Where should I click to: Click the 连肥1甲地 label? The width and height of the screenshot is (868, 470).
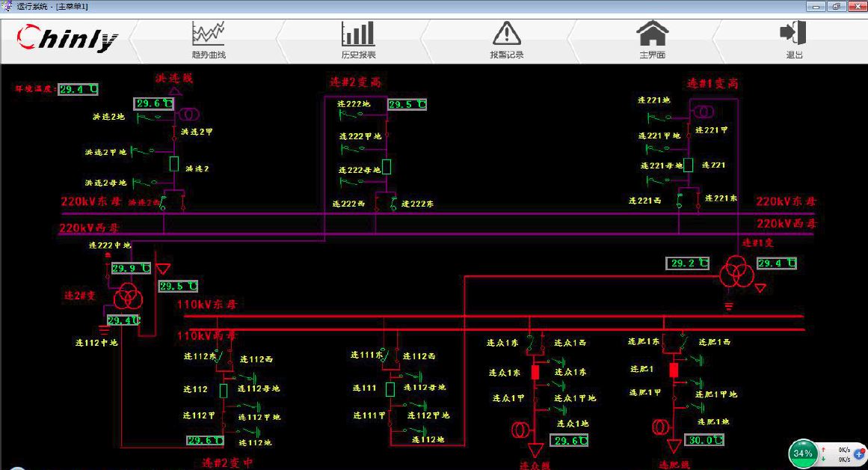click(x=716, y=394)
